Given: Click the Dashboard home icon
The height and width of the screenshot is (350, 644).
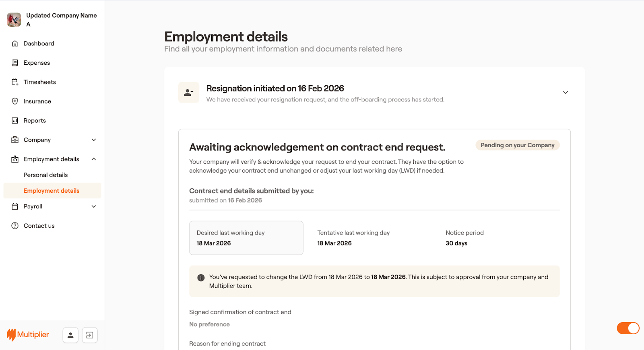Looking at the screenshot, I should (15, 43).
